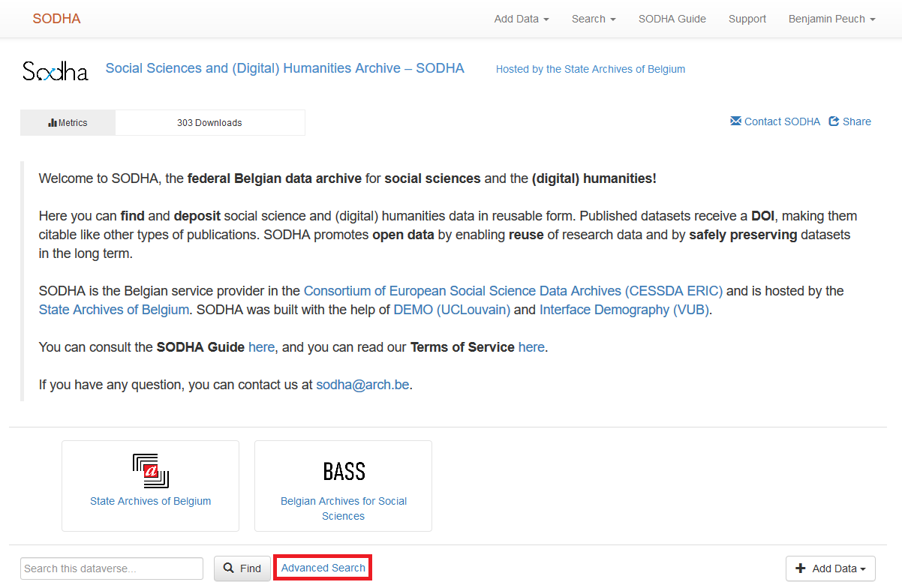Open Belgian Archives for Social Sciences label
Viewport: 902px width, 588px height.
344,508
